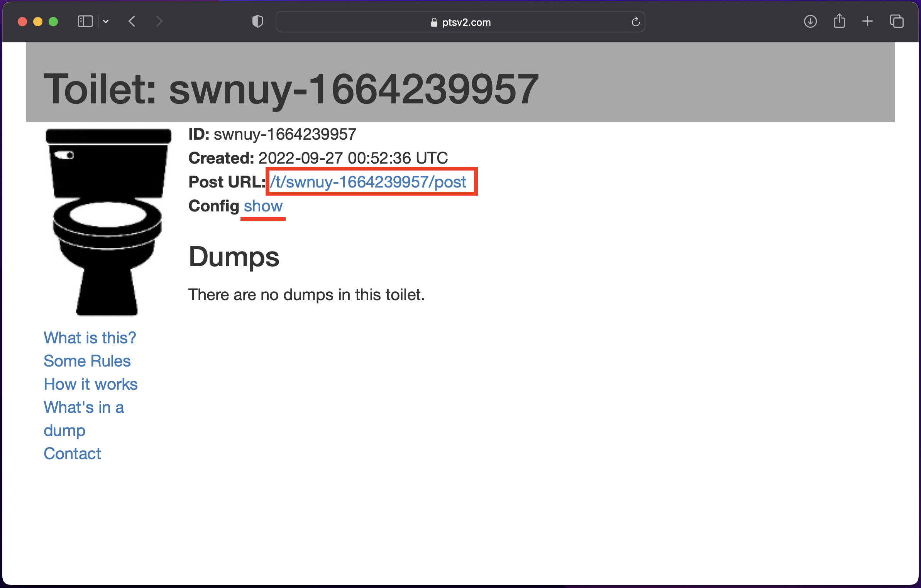This screenshot has width=921, height=588.
Task: Open the 'What is this?' link
Action: click(x=90, y=338)
